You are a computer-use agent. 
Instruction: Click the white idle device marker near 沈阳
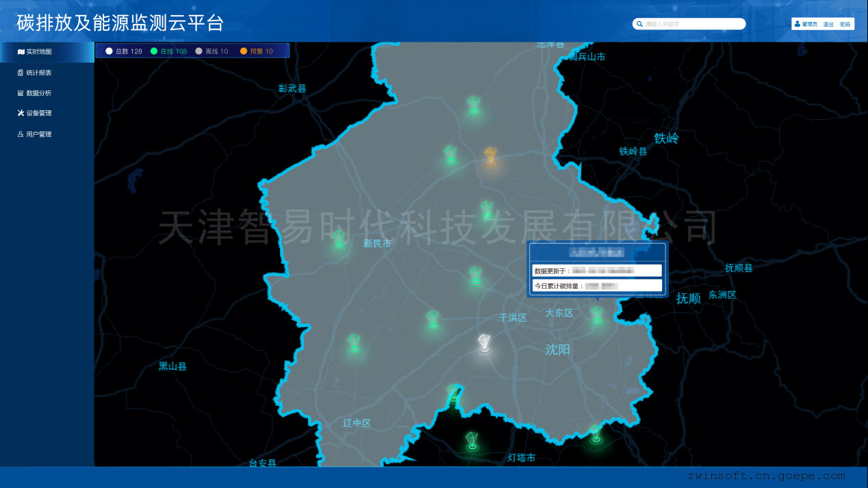coord(485,344)
